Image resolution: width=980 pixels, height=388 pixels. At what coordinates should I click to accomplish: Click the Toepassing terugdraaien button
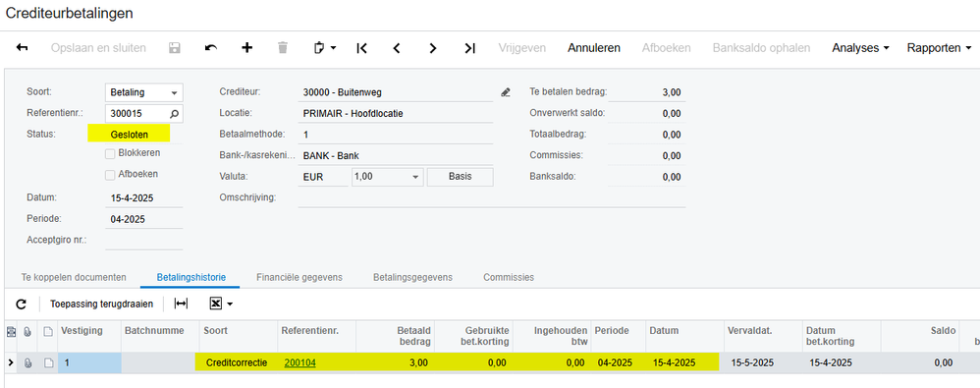[102, 304]
